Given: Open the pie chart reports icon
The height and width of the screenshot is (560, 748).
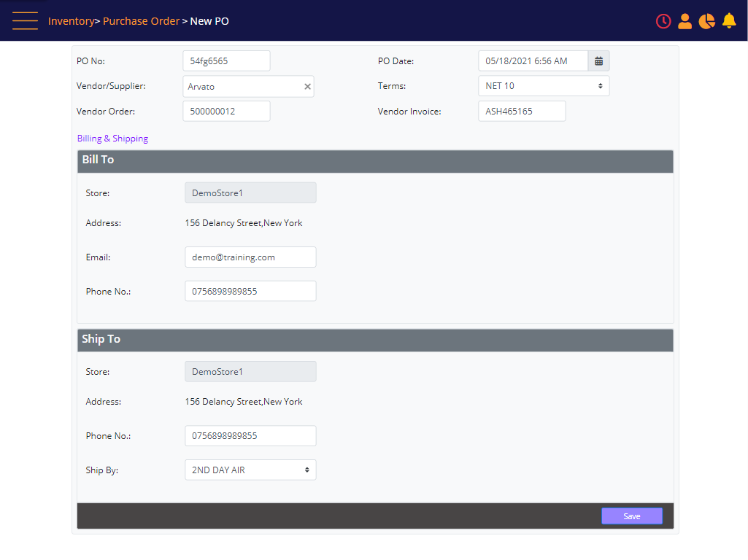Looking at the screenshot, I should pyautogui.click(x=706, y=21).
